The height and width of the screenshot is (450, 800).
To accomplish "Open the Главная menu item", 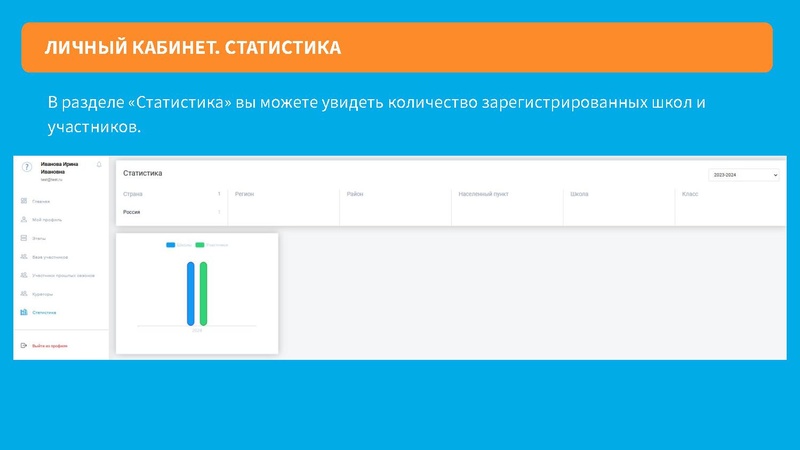I will [41, 202].
